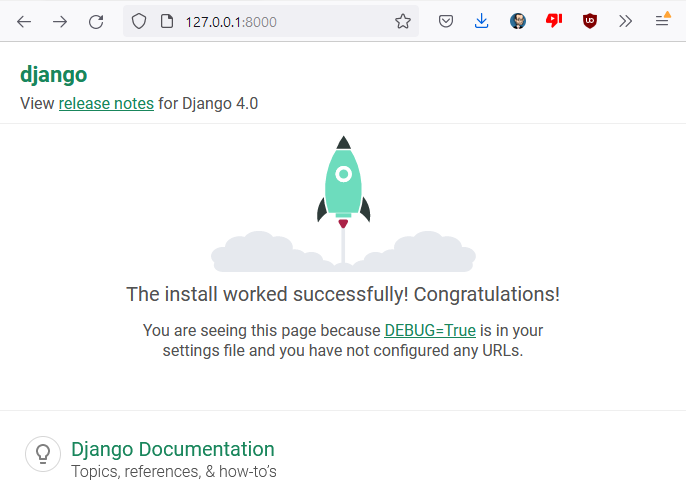
Task: Open the avatar extension icon
Action: pyautogui.click(x=518, y=21)
